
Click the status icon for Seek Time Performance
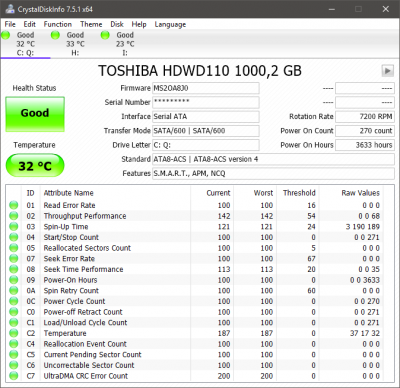tap(14, 269)
